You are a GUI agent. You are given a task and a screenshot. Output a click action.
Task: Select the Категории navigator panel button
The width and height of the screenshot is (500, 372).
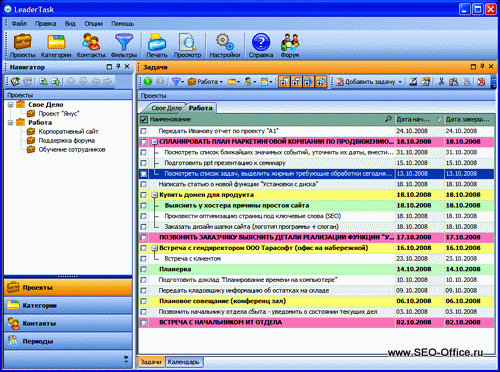(x=68, y=306)
